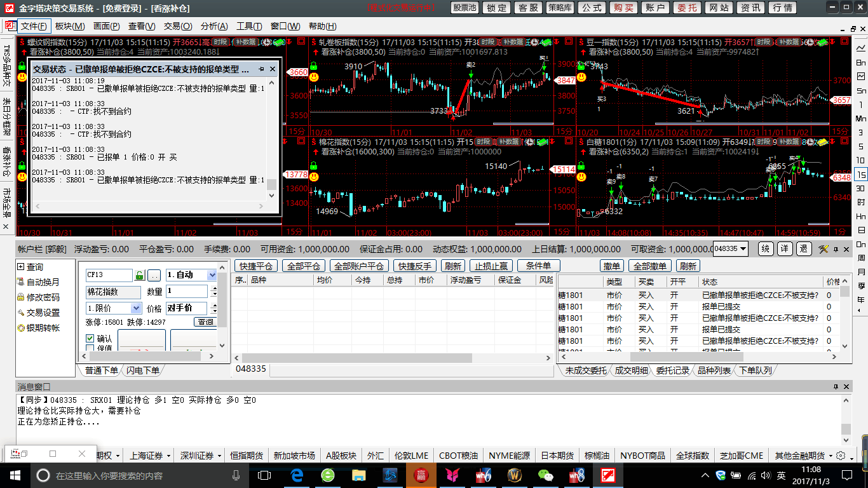This screenshot has height=488, width=868.
Task: Click the 全部撤单 cancel-all button
Action: (649, 266)
